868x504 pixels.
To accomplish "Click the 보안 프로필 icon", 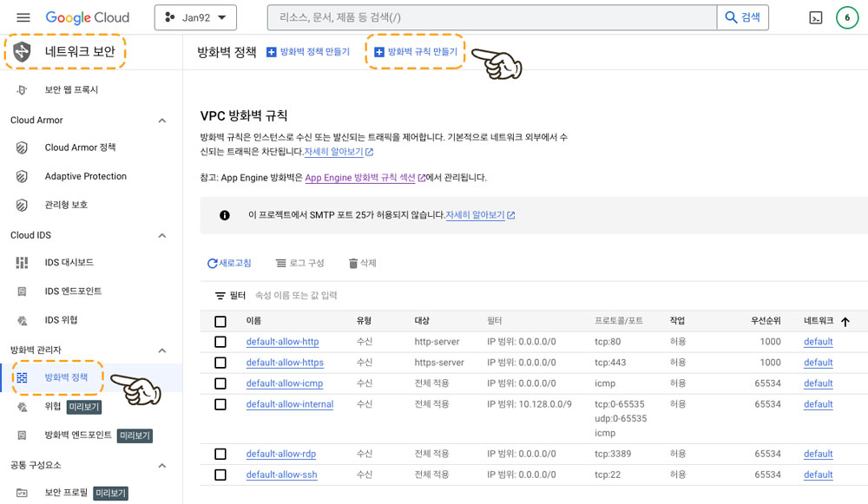I will (22, 493).
